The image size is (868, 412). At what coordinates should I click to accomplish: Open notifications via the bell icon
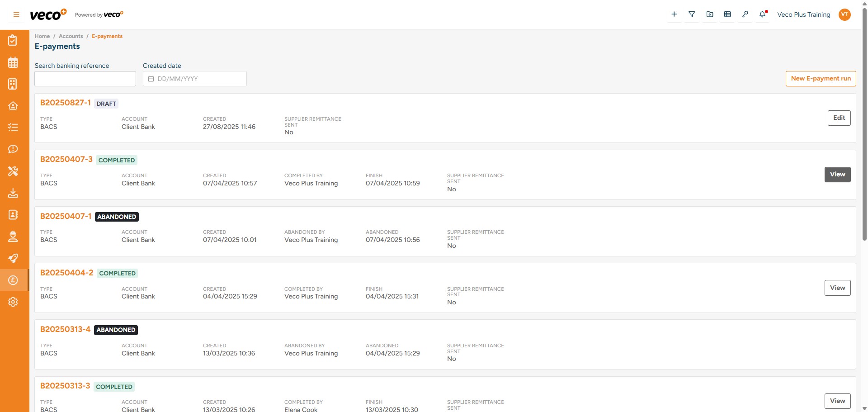763,14
